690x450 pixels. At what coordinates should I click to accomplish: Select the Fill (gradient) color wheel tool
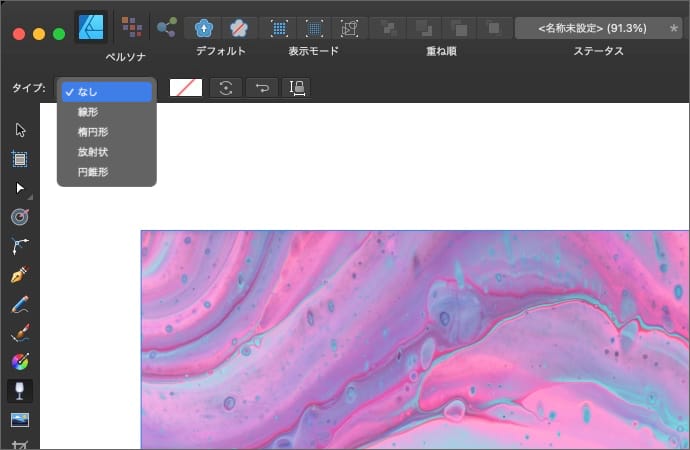(19, 362)
